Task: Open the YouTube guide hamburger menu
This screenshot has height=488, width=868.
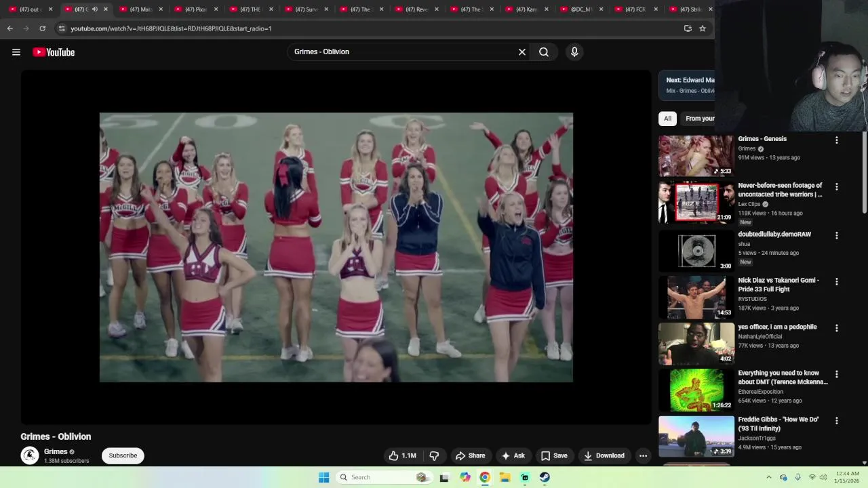Action: [16, 52]
